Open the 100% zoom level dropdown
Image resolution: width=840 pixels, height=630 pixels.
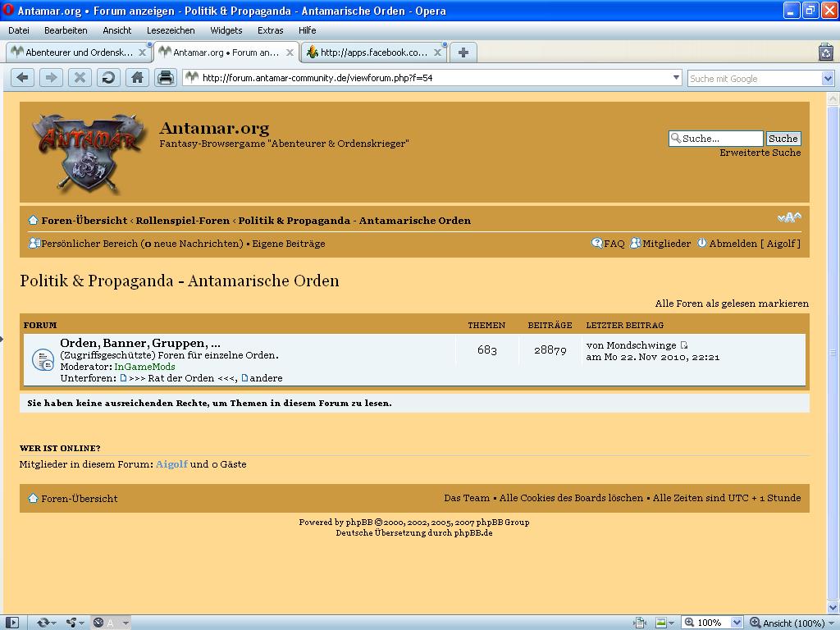click(x=736, y=623)
